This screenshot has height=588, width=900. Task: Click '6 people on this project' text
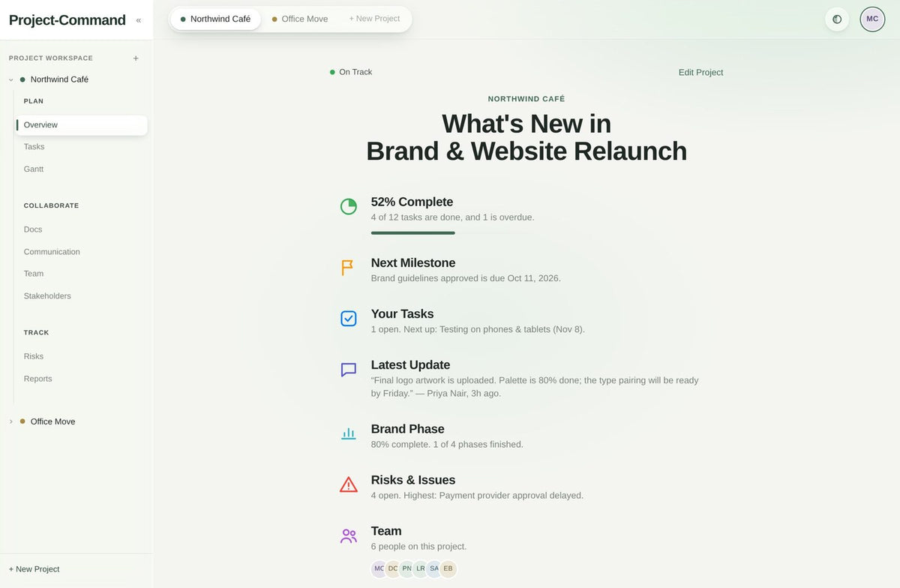[x=418, y=547]
